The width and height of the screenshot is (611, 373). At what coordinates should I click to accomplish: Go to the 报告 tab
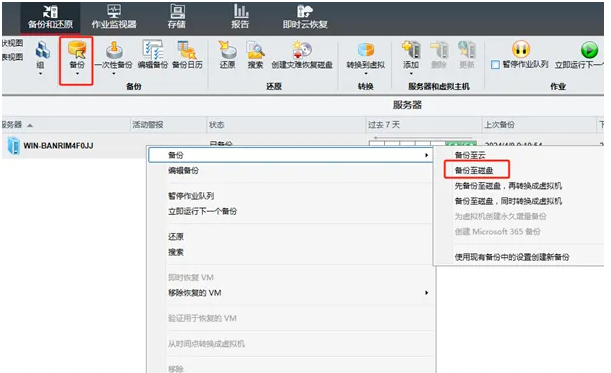(x=240, y=17)
